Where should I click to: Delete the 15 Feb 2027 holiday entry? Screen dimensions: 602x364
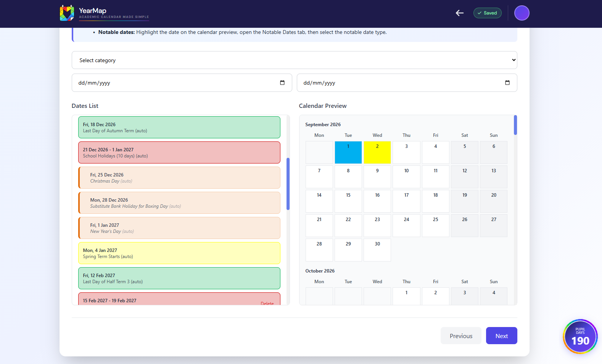coord(267,303)
